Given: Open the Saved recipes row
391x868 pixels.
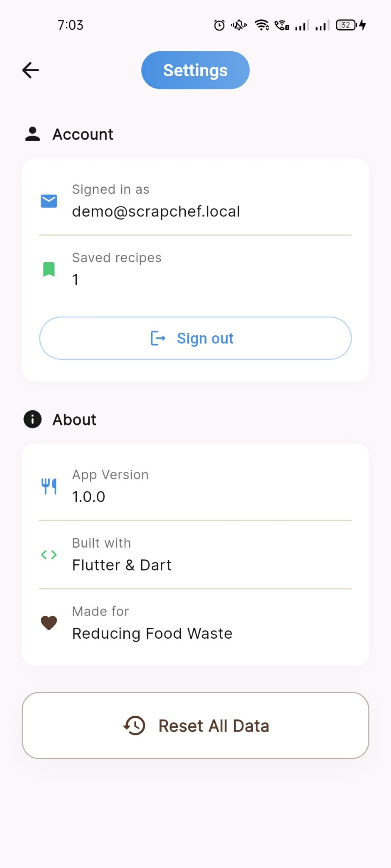Looking at the screenshot, I should 195,269.
